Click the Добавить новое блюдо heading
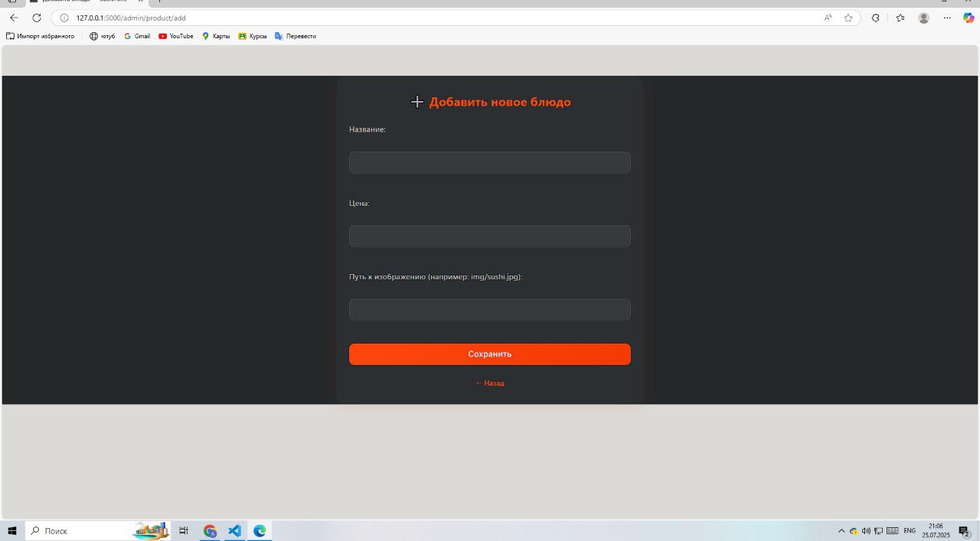This screenshot has width=980, height=541. pos(491,103)
